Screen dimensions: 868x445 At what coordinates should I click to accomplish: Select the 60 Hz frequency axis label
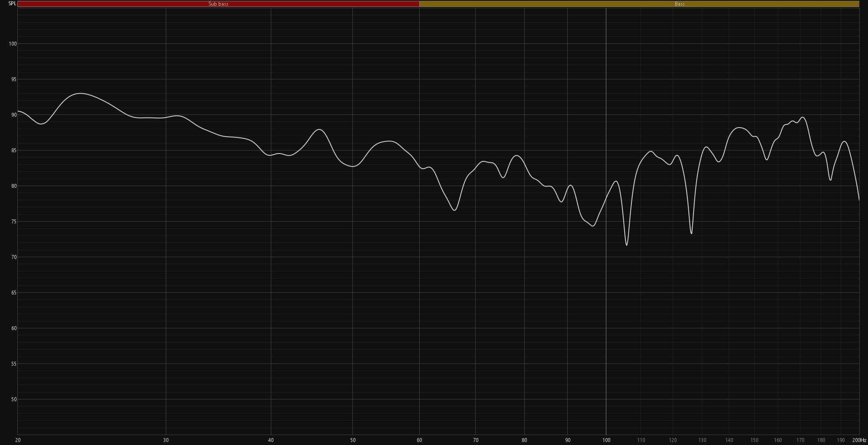coord(419,440)
